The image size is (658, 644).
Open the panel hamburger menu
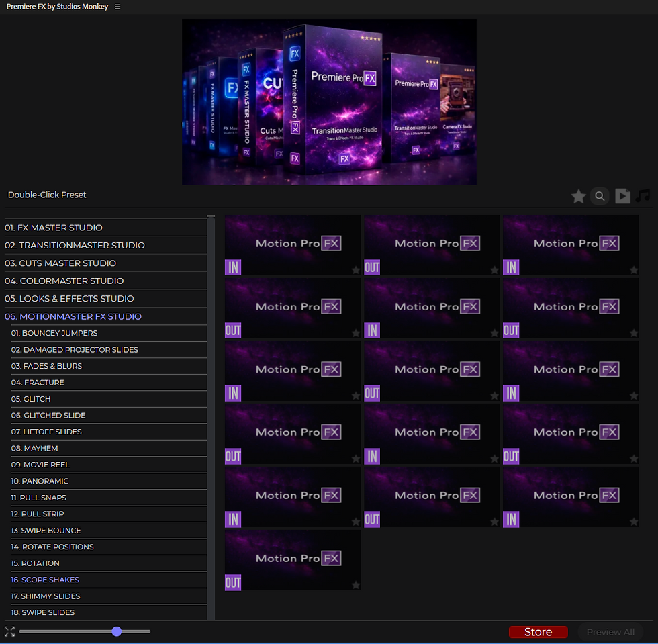[x=117, y=7]
